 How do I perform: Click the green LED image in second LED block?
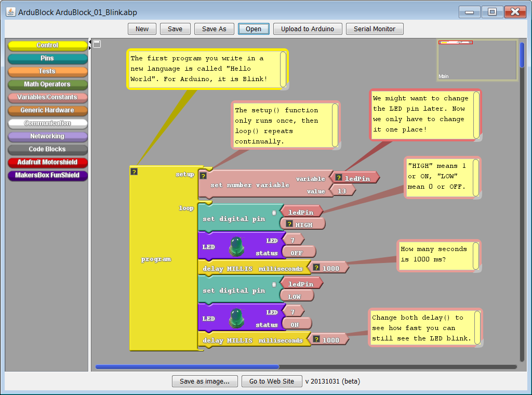237,318
